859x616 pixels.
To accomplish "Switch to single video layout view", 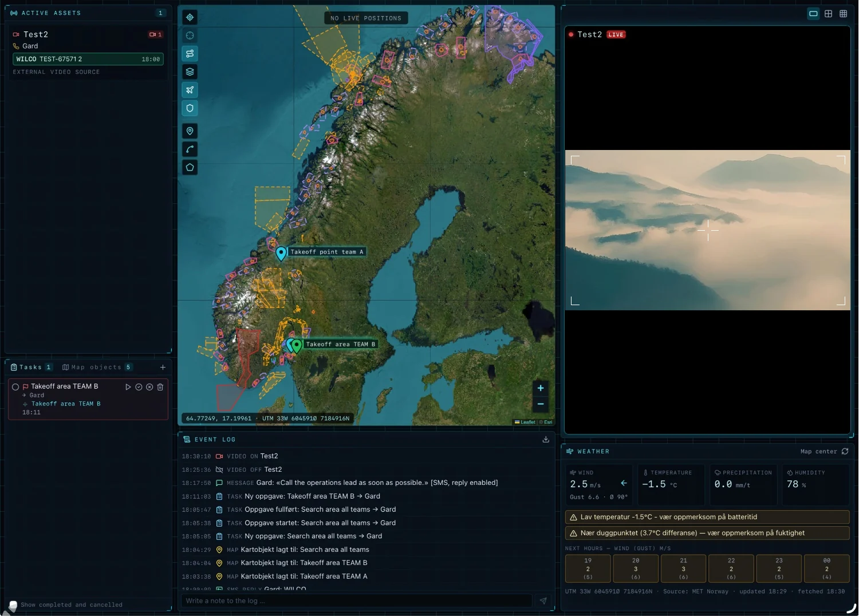I will point(813,14).
